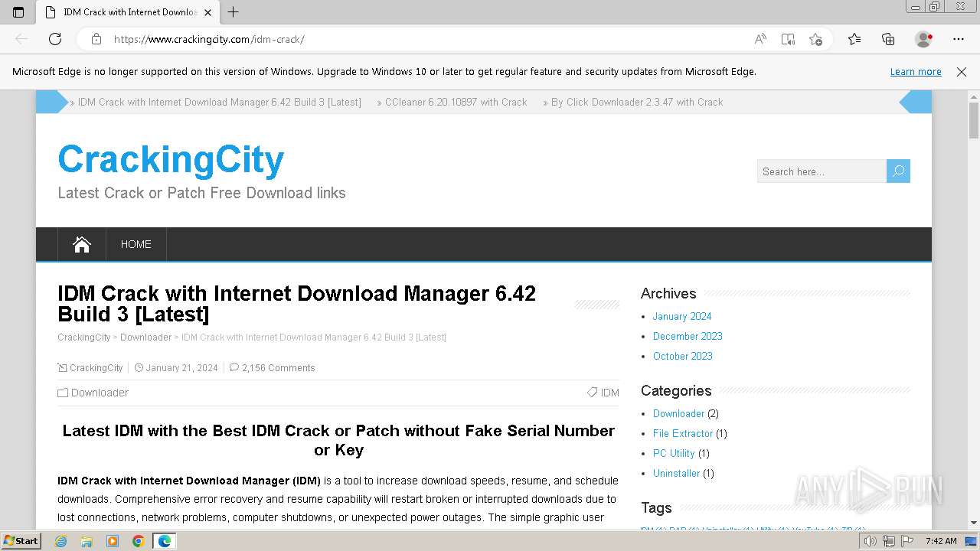Click the IDM tag link

[x=610, y=393]
